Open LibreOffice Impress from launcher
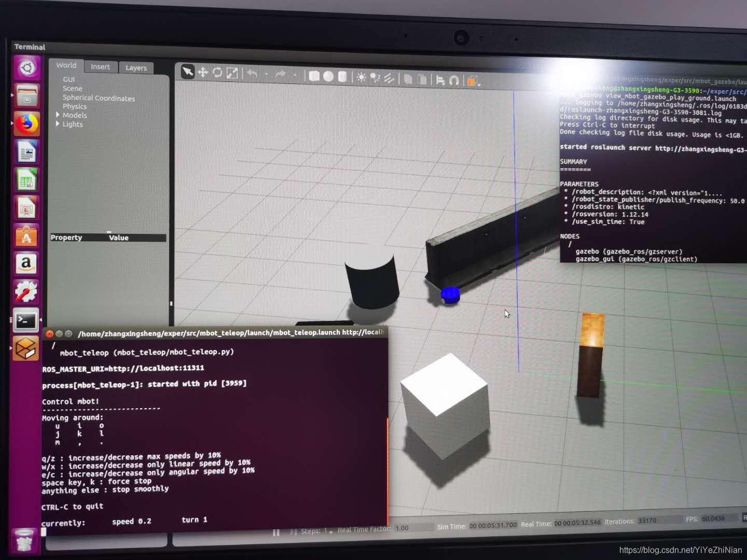 click(x=26, y=208)
